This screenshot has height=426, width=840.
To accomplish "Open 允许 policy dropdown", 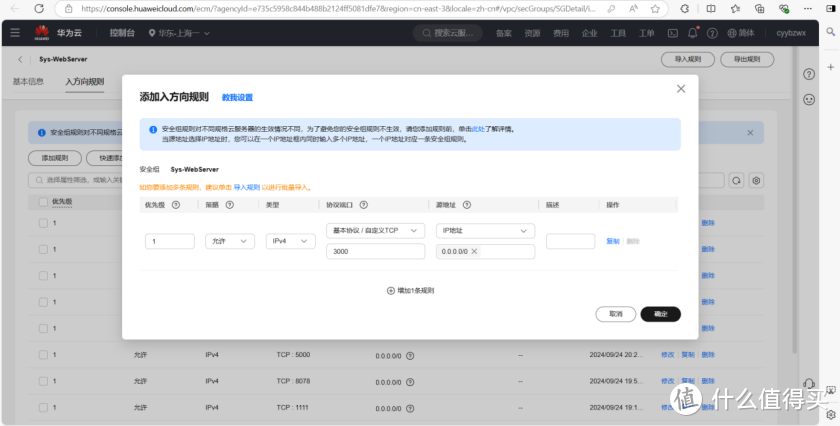I will [230, 241].
